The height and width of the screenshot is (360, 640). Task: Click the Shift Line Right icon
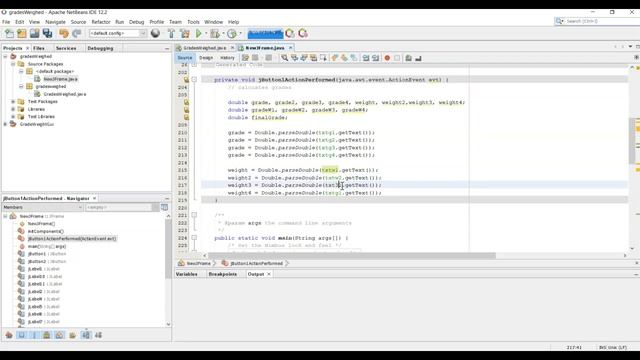point(376,58)
